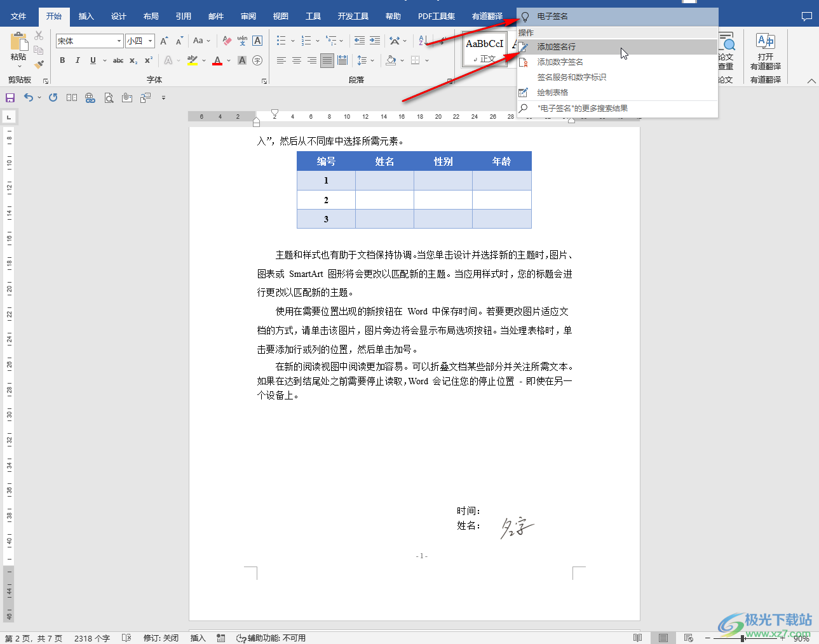Decrease paragraph indent

(x=360, y=41)
